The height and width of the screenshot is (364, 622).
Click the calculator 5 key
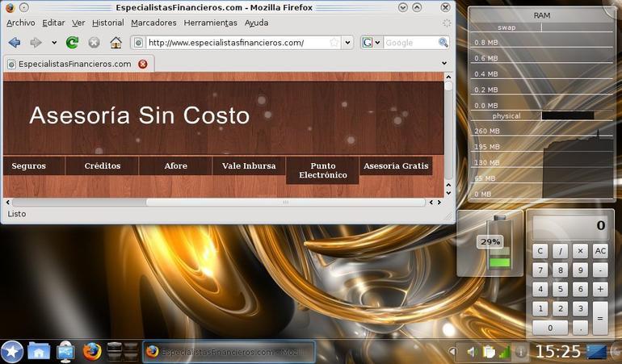[x=560, y=289]
